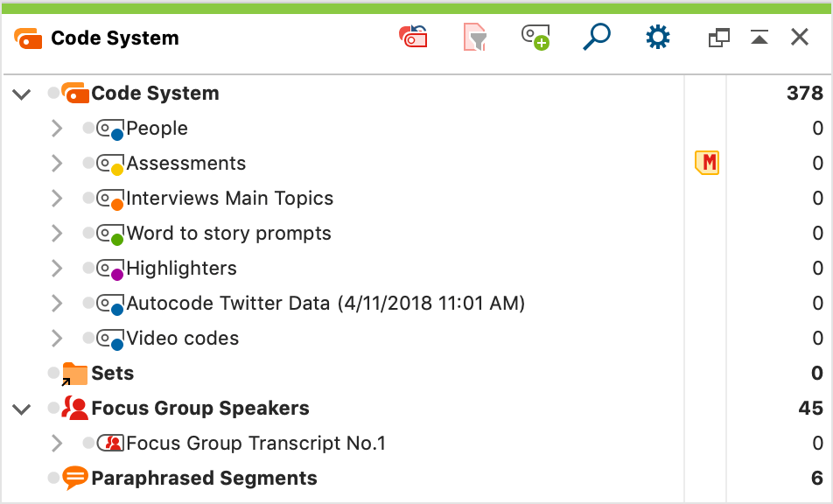The height and width of the screenshot is (504, 833).
Task: Click the Video codes label
Action: coord(183,339)
